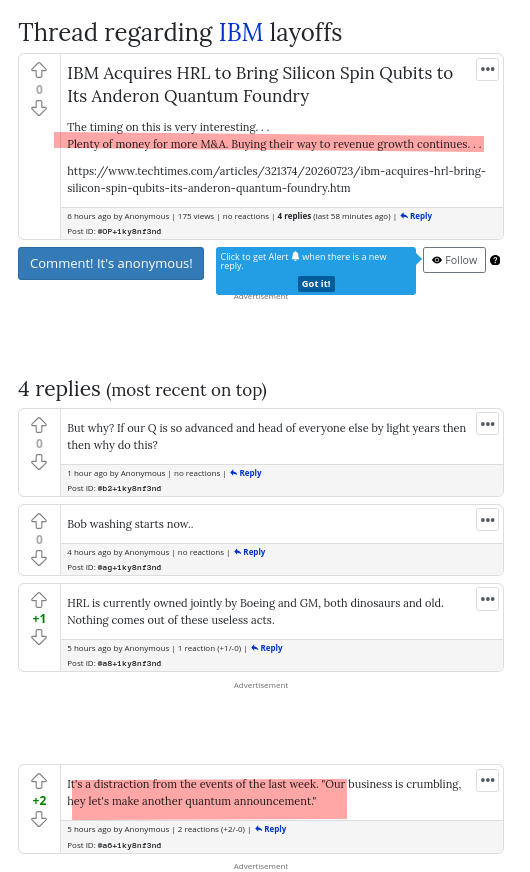
Task: Upvote the 'But why? If our Q' reply
Action: [x=39, y=425]
